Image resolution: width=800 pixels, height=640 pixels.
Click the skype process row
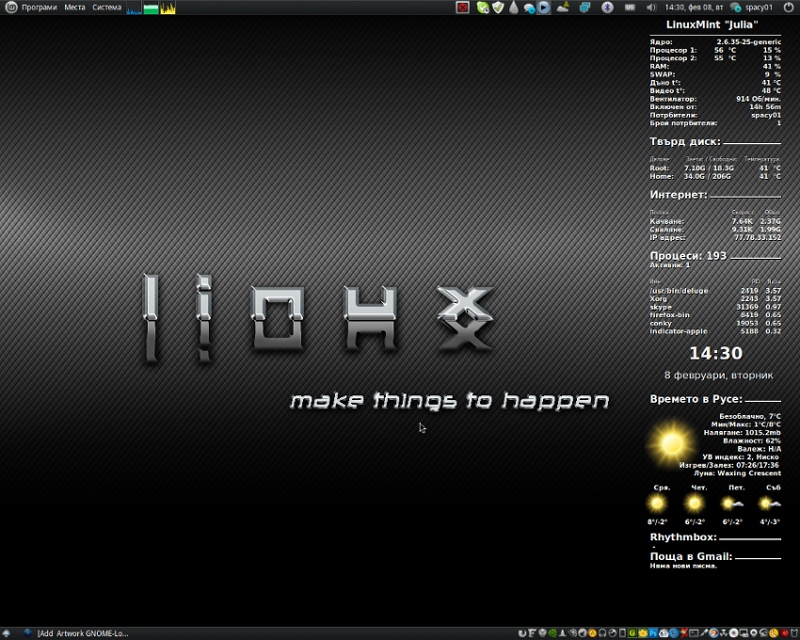pos(715,307)
